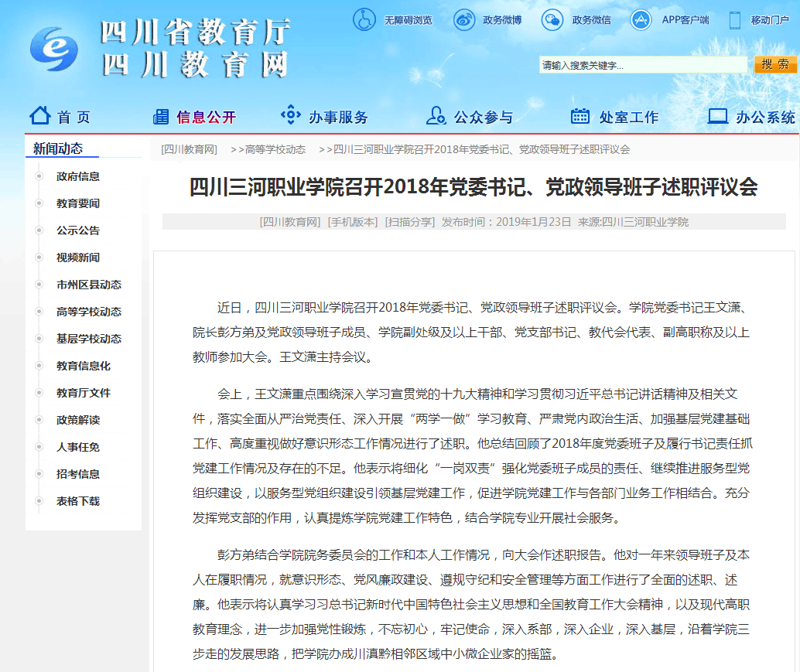
Task: Open the 办公系统 menu item
Action: 764,118
